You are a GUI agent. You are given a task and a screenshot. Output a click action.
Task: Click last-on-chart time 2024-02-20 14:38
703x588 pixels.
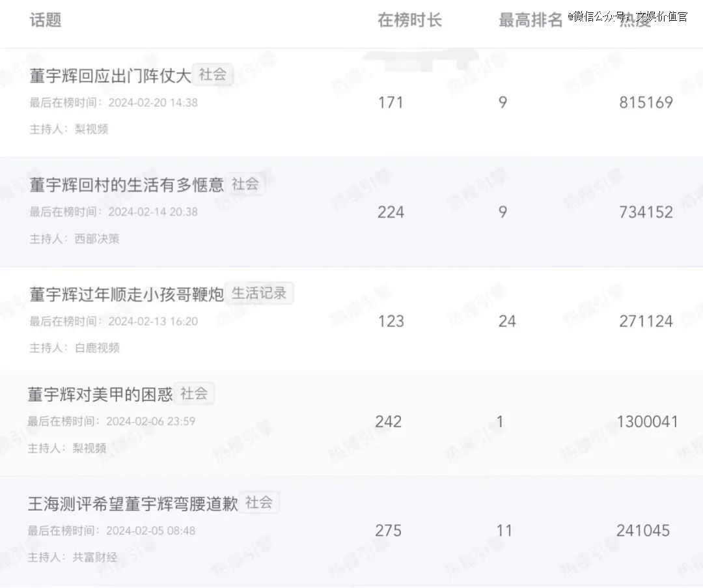point(153,103)
